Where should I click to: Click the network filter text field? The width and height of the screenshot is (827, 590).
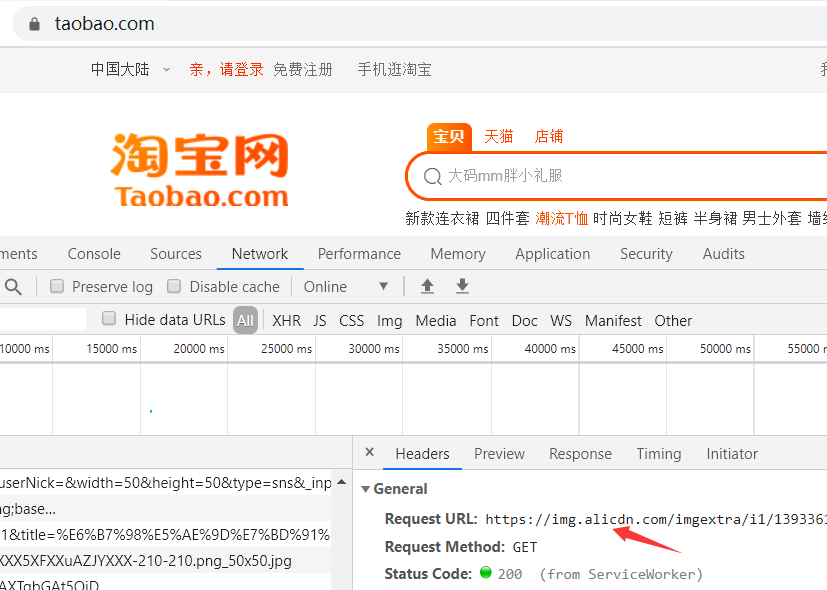coord(42,319)
